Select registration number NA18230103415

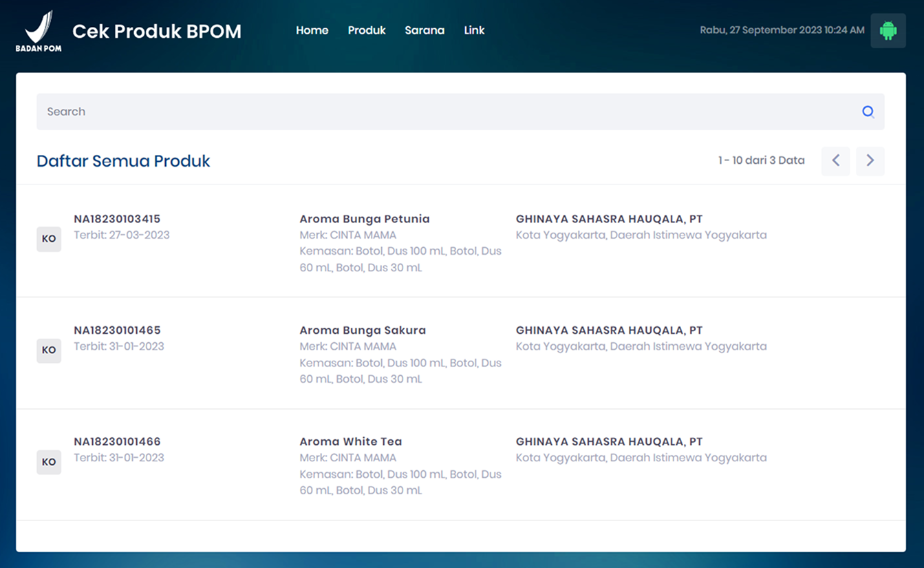[x=117, y=219]
